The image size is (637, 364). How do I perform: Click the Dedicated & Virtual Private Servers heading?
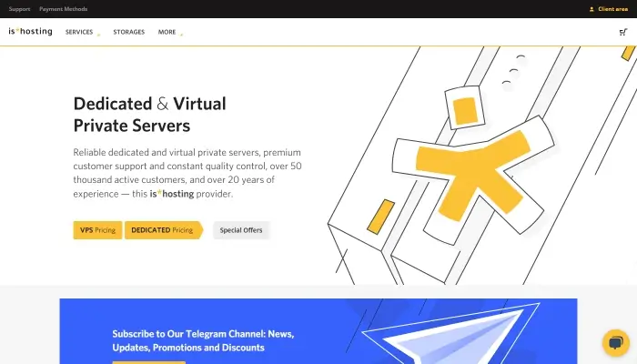click(150, 115)
